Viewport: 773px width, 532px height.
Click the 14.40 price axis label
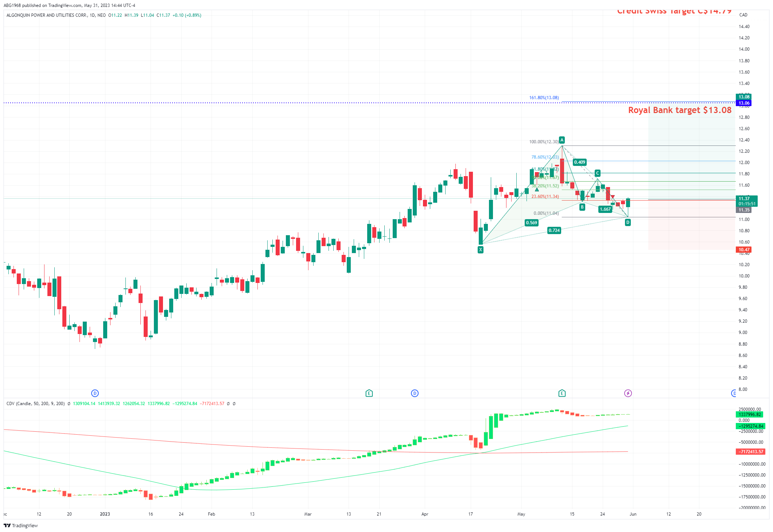tap(744, 27)
